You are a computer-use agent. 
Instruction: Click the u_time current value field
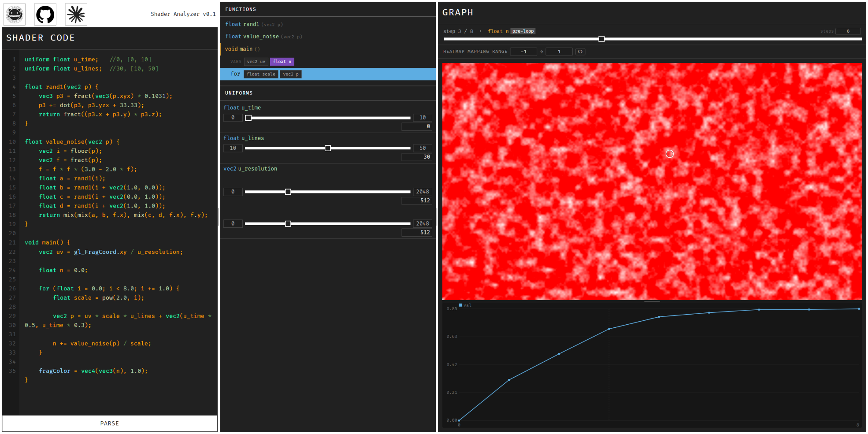[x=417, y=126]
